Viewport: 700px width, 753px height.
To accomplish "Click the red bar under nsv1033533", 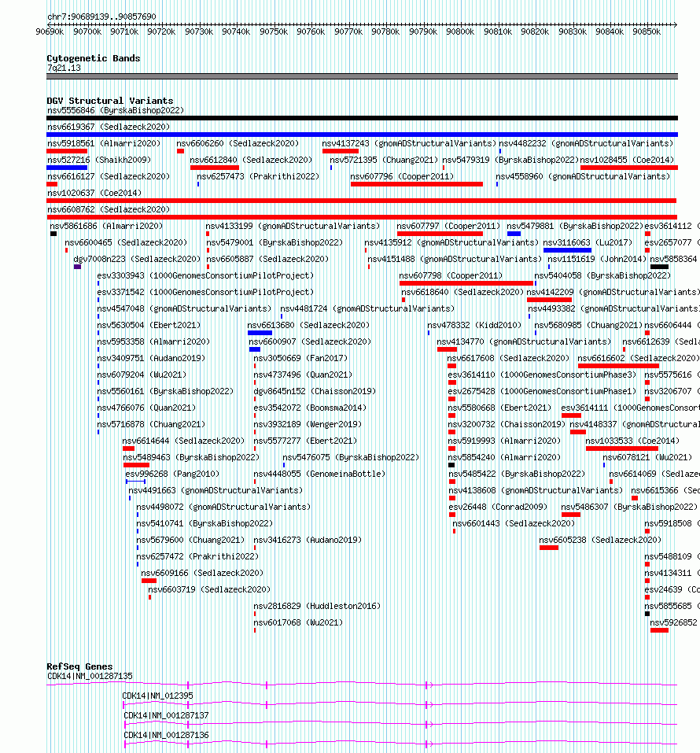I will (622, 448).
